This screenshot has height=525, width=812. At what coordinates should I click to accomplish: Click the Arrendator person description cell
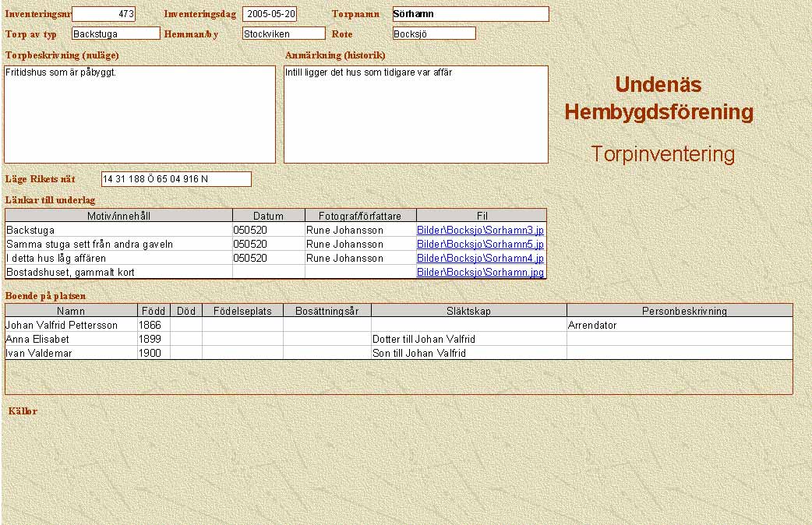[x=679, y=326]
